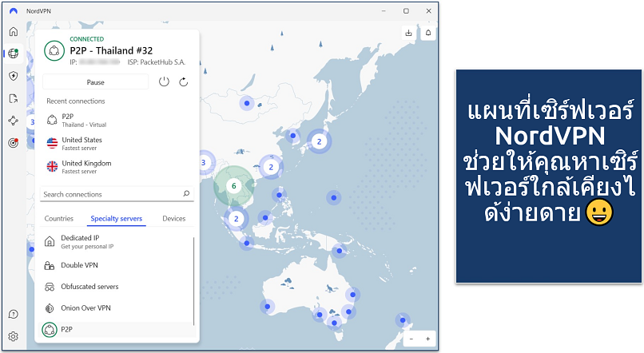Click the connected P2P status icon
The height and width of the screenshot is (353, 644).
(x=54, y=50)
